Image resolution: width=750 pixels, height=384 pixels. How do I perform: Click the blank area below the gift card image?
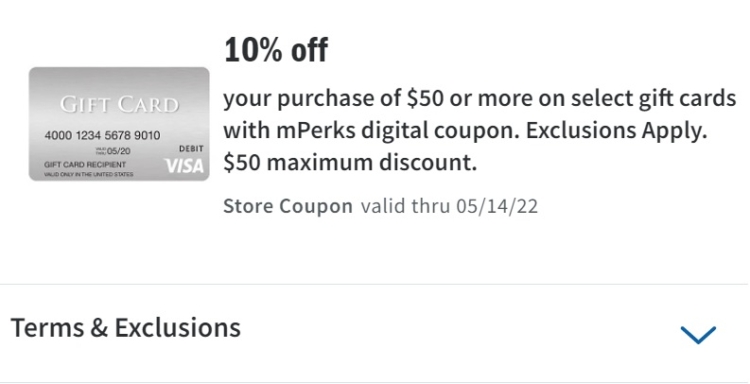coord(119,230)
